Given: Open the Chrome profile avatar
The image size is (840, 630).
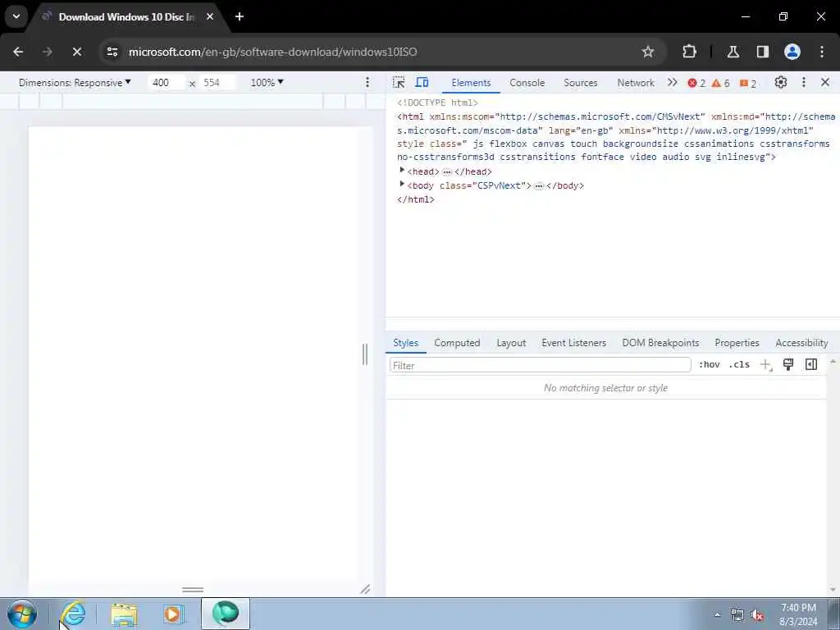Looking at the screenshot, I should tap(792, 52).
